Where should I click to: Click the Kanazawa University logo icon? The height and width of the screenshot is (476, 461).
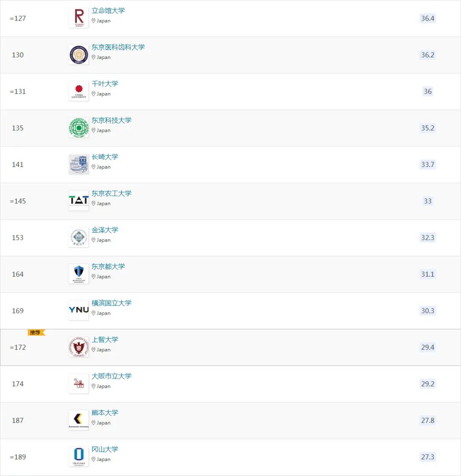coord(79,238)
